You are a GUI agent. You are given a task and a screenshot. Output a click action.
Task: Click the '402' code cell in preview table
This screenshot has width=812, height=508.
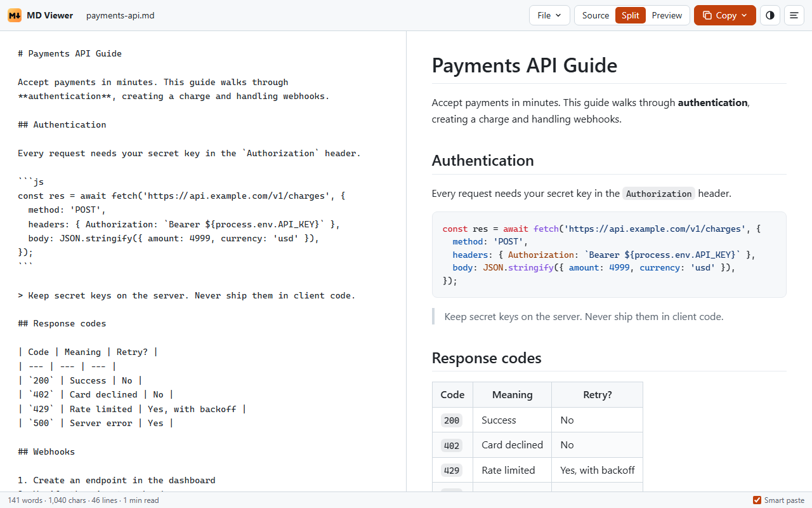pos(452,446)
